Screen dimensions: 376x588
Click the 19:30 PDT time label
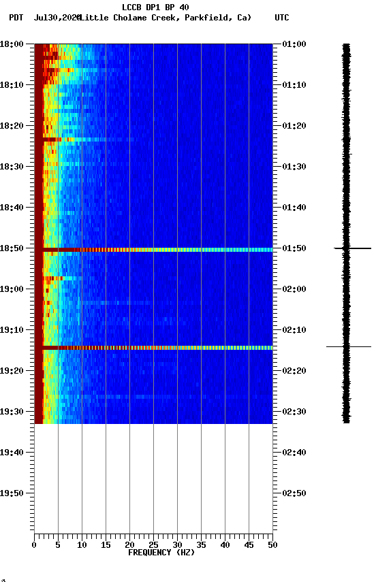point(12,412)
